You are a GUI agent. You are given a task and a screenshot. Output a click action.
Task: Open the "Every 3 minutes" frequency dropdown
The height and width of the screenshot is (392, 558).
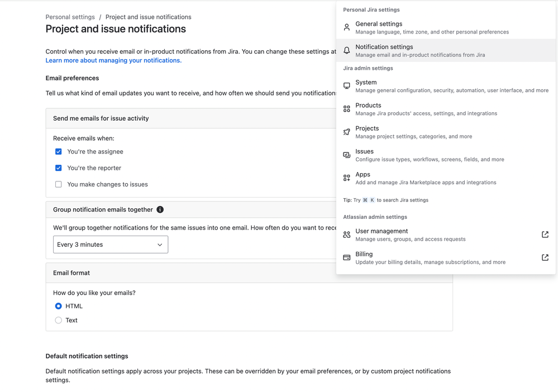tap(111, 245)
